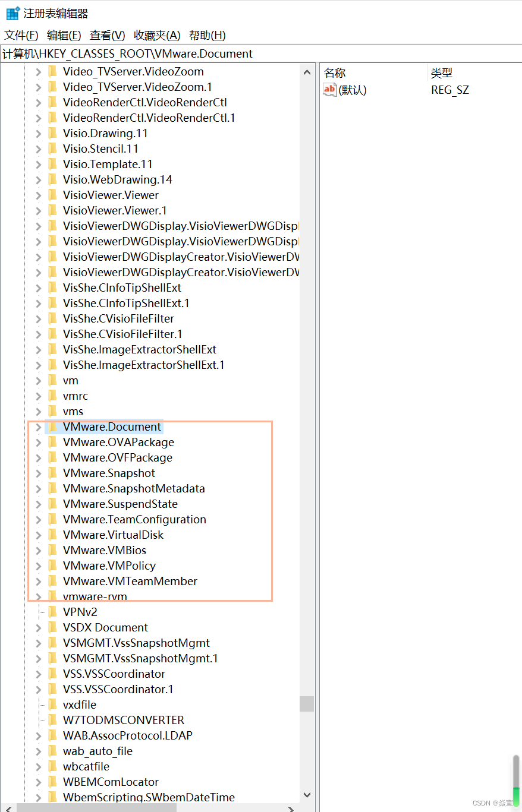The image size is (522, 812).
Task: Click folder icon of VMware.OVAPackage
Action: (x=52, y=443)
